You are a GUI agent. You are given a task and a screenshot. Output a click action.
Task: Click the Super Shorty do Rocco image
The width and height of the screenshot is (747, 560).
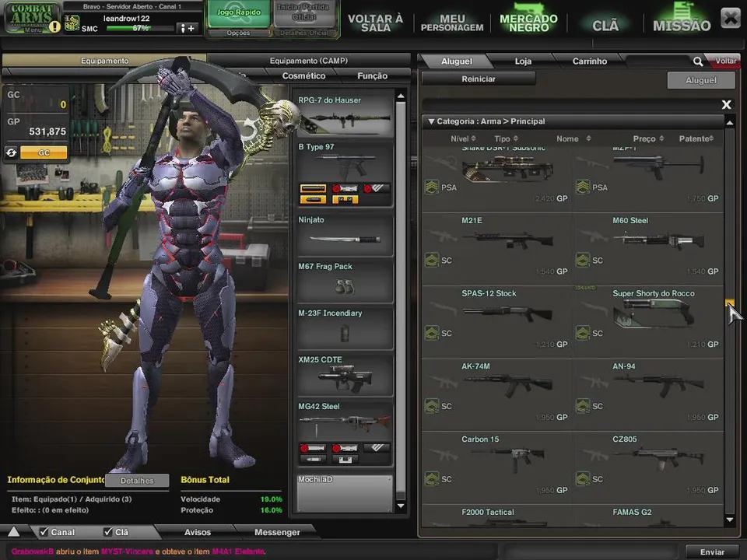pyautogui.click(x=653, y=314)
